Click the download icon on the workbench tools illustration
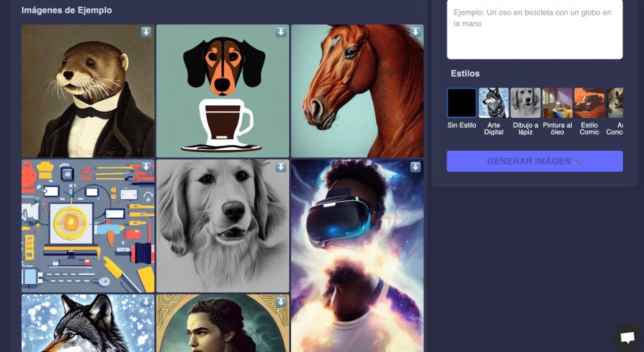 coord(146,167)
